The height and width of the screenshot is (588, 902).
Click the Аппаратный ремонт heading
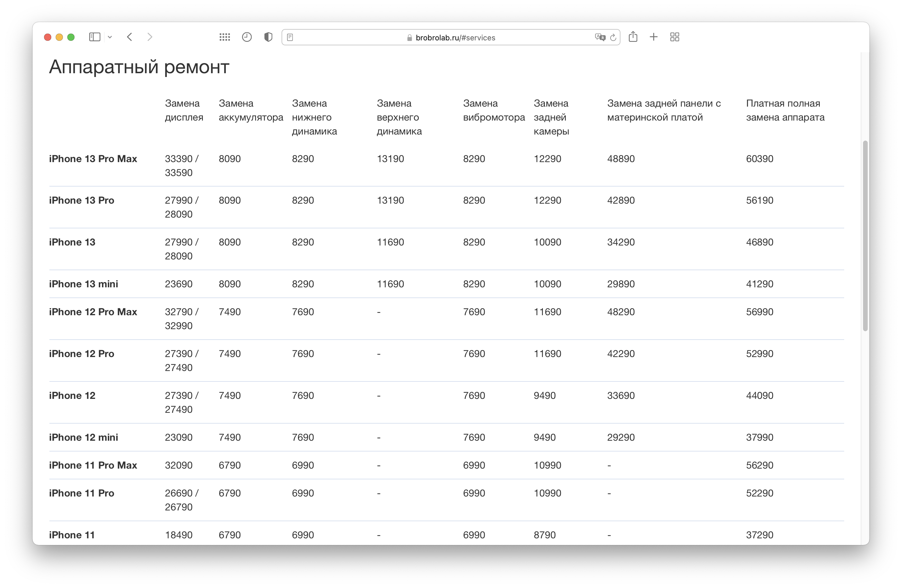[139, 67]
